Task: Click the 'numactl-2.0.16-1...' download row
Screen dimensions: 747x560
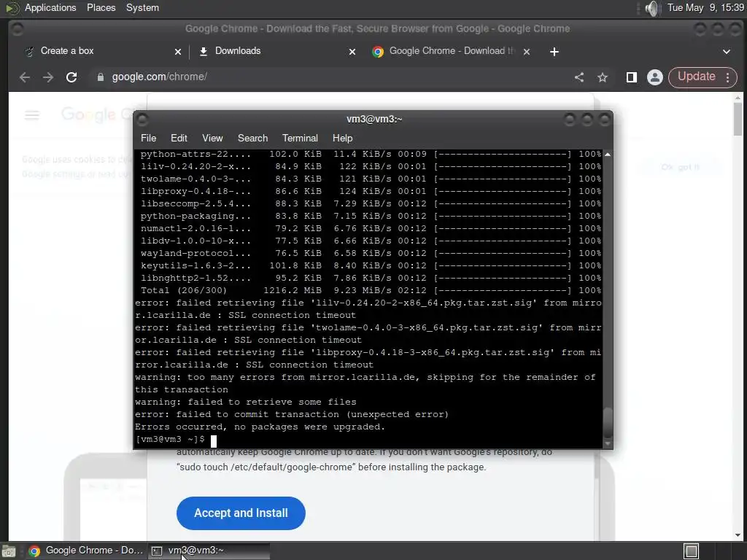Action: [370, 228]
